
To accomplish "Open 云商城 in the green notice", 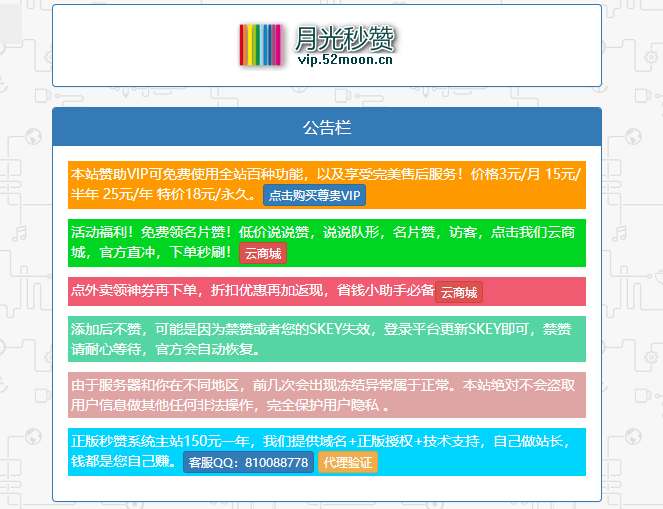I will coord(263,254).
